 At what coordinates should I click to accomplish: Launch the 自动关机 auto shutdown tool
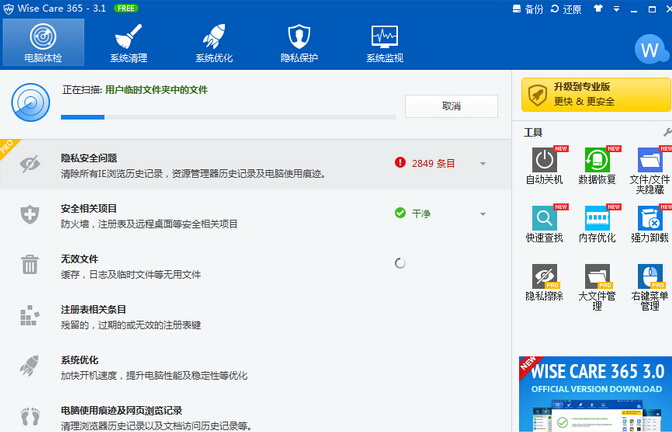[544, 165]
